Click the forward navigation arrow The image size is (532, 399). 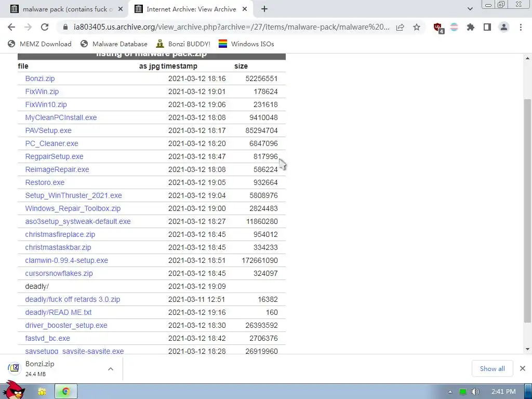click(28, 27)
